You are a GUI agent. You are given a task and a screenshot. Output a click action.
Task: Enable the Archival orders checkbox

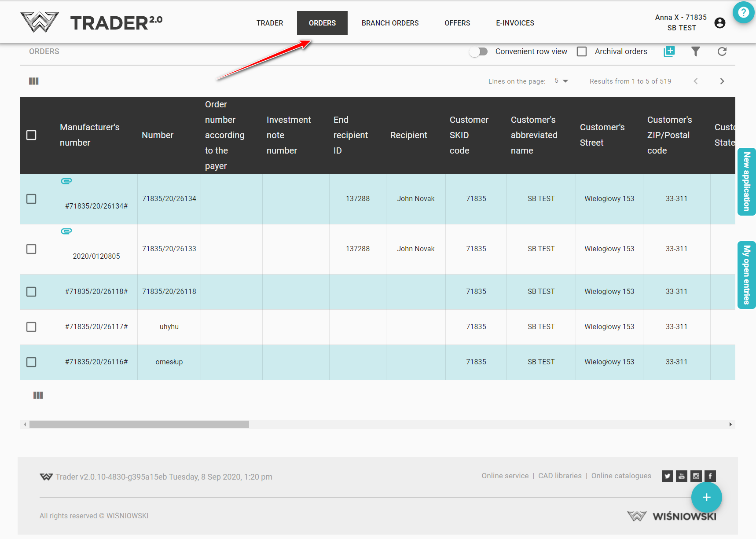pos(582,51)
